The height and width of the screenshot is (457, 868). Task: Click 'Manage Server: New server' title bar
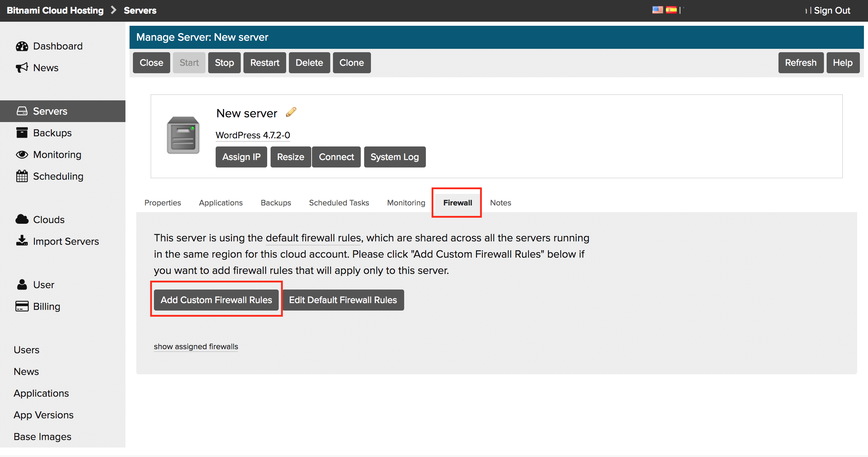click(x=497, y=37)
